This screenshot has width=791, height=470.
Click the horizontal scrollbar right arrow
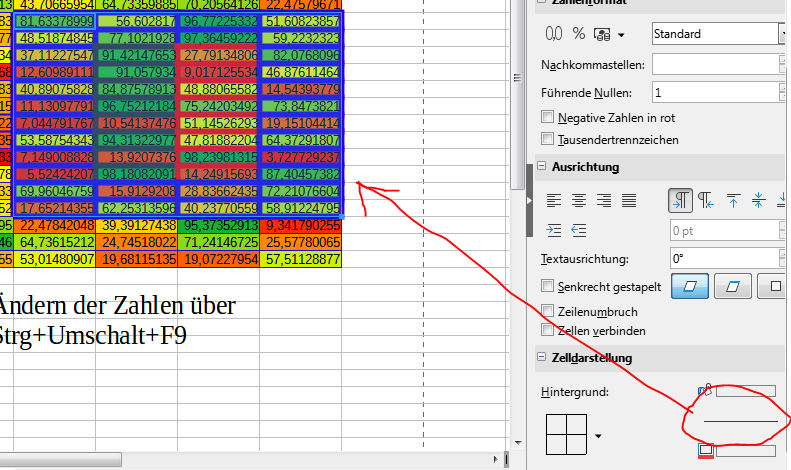(x=495, y=459)
